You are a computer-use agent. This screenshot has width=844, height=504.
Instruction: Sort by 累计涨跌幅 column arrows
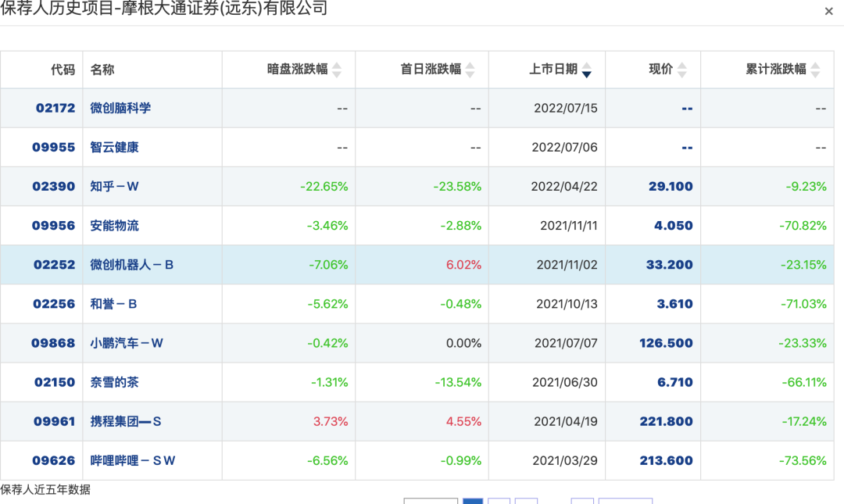point(815,70)
